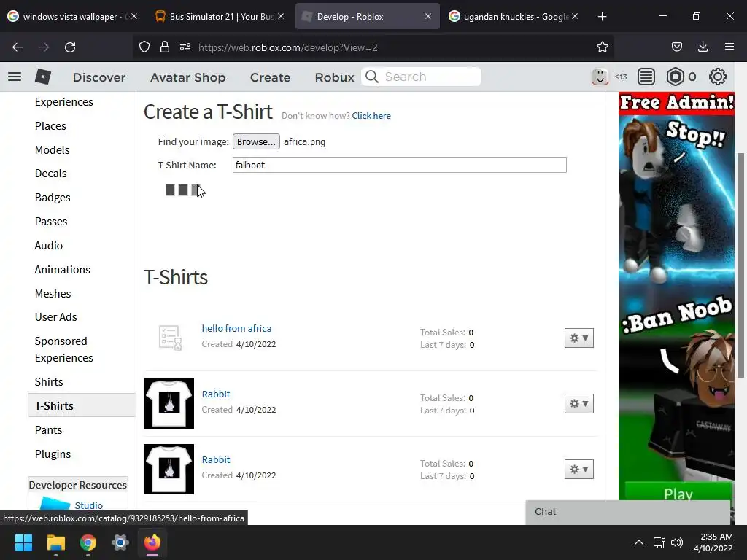Open gear dropdown for the second Rabbit shirt

pyautogui.click(x=578, y=470)
